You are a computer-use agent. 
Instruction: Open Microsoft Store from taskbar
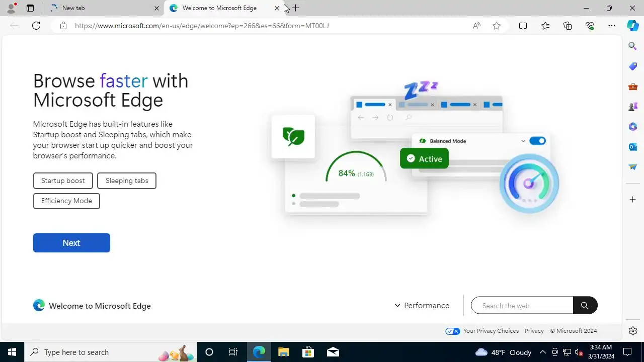tap(308, 352)
